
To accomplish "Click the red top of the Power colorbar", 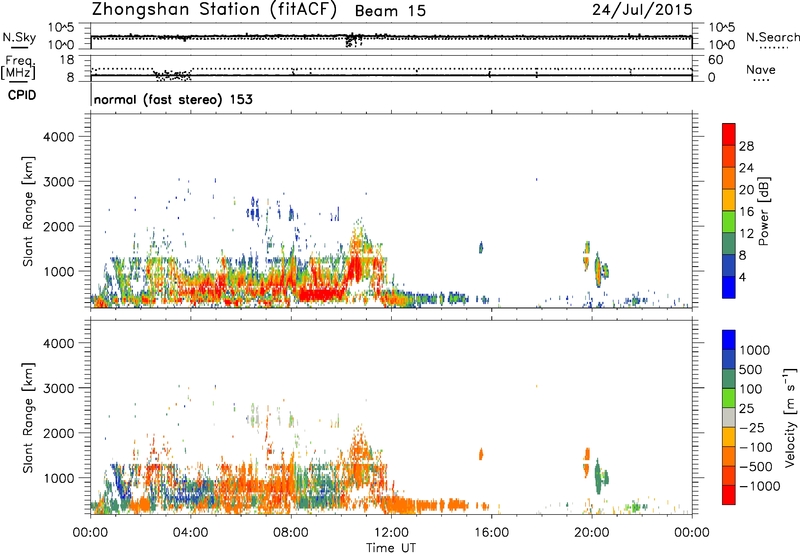I will pyautogui.click(x=729, y=134).
